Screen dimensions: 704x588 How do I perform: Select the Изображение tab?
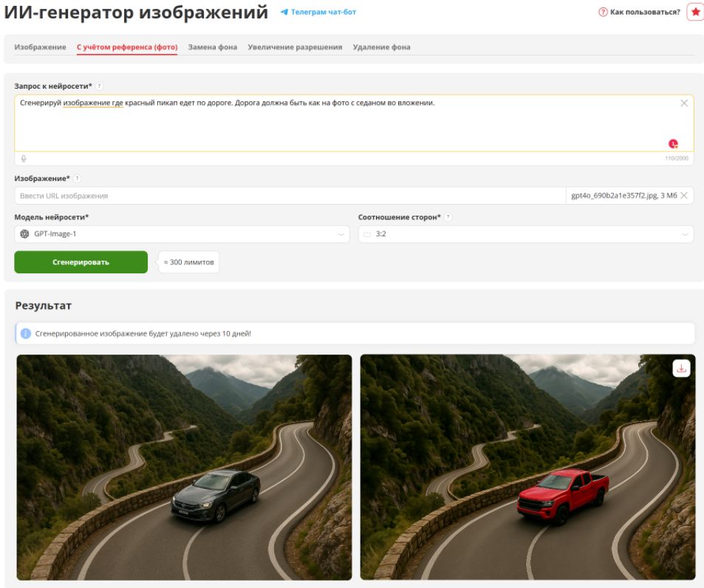(40, 47)
